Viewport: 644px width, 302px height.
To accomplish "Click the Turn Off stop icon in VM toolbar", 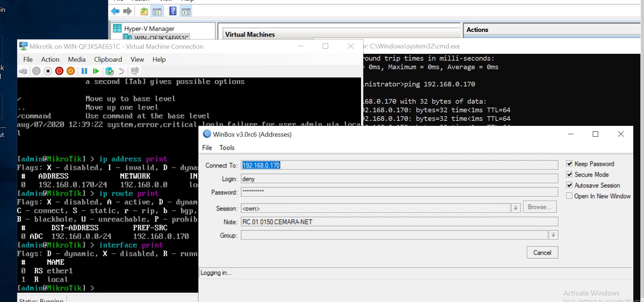I will coord(48,71).
